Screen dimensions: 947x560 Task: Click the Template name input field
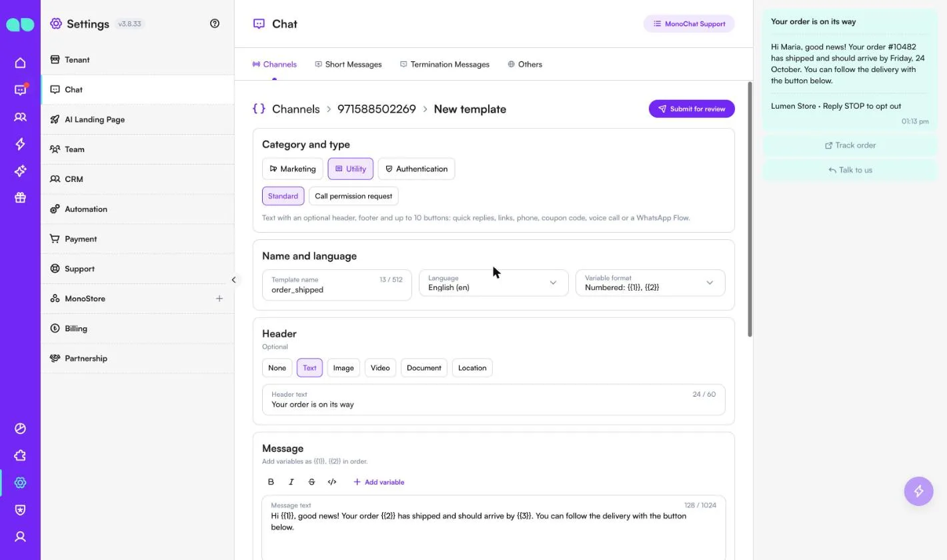pyautogui.click(x=337, y=285)
